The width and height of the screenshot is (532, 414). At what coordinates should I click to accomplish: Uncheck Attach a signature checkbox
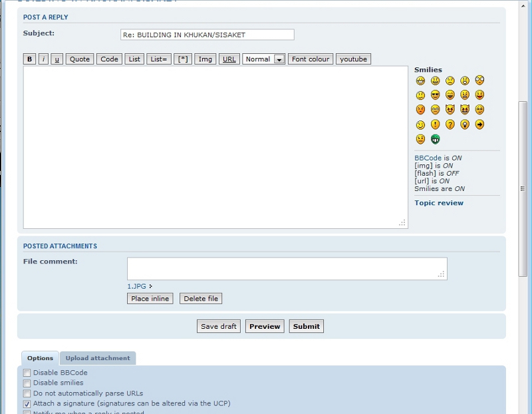point(27,403)
